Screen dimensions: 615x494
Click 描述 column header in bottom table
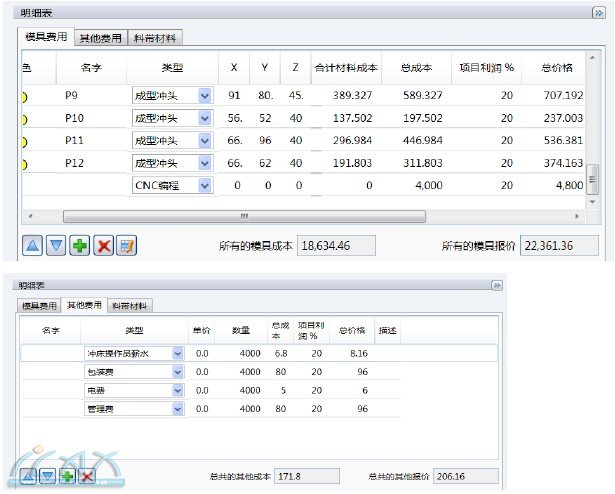click(387, 330)
